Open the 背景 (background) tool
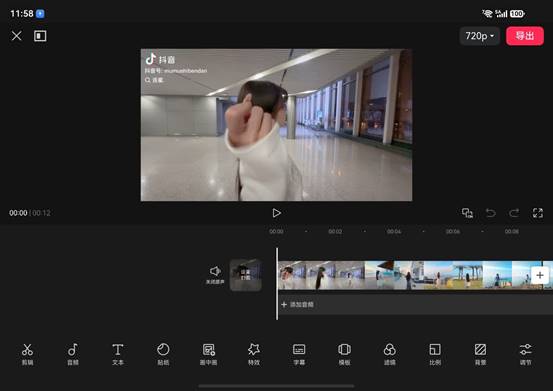Image resolution: width=553 pixels, height=391 pixels. tap(480, 354)
